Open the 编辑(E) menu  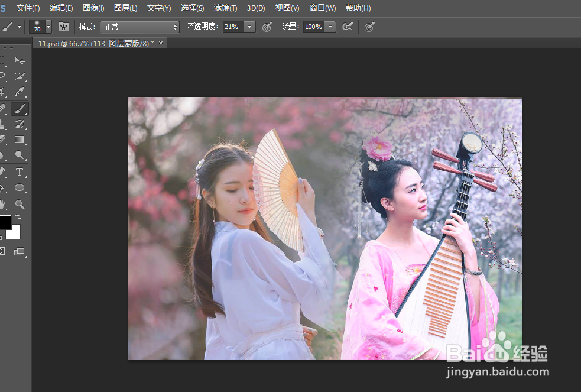coord(61,8)
